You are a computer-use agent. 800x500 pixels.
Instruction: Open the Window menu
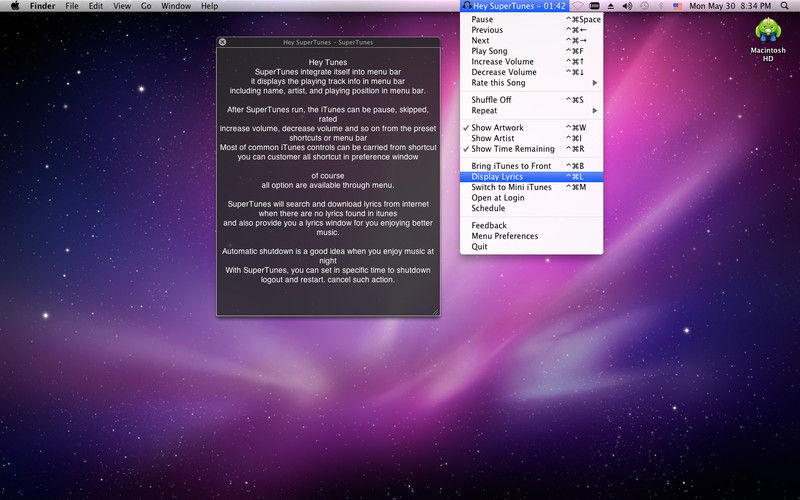coord(176,6)
